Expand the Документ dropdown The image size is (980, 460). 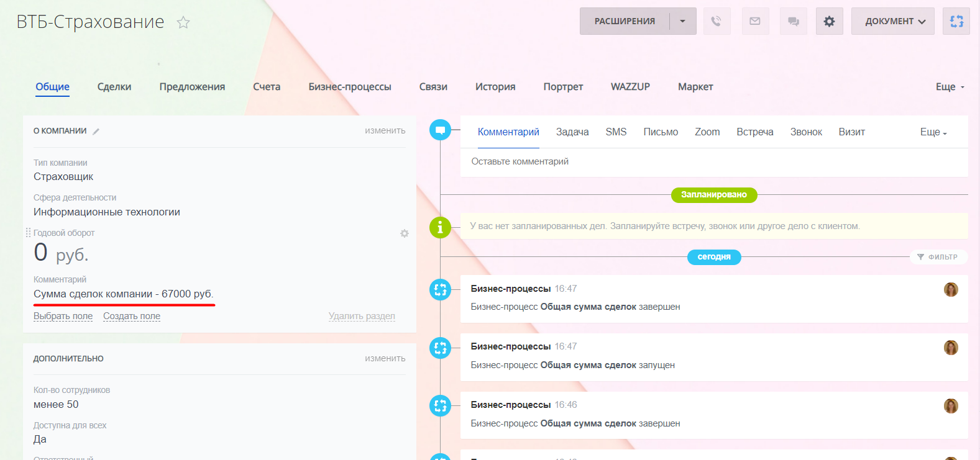(x=893, y=21)
